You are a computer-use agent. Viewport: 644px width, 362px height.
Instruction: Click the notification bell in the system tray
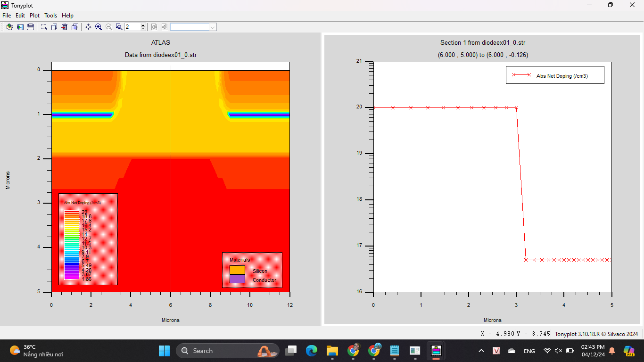click(x=611, y=351)
